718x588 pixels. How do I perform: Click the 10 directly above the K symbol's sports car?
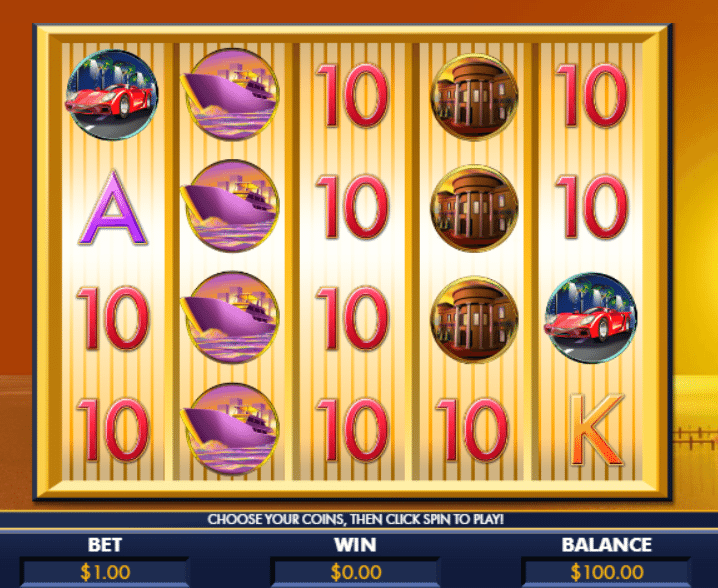[592, 207]
